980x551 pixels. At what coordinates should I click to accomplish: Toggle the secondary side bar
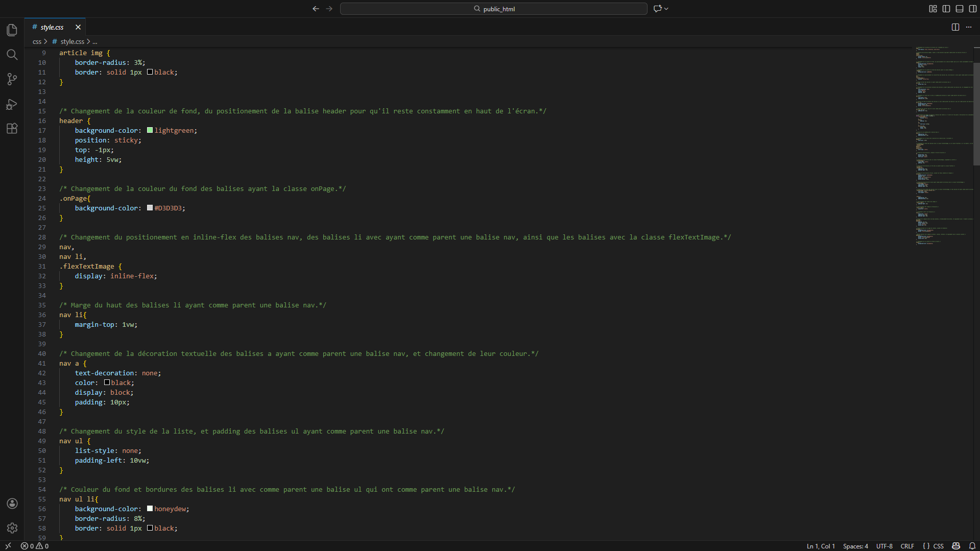(973, 9)
